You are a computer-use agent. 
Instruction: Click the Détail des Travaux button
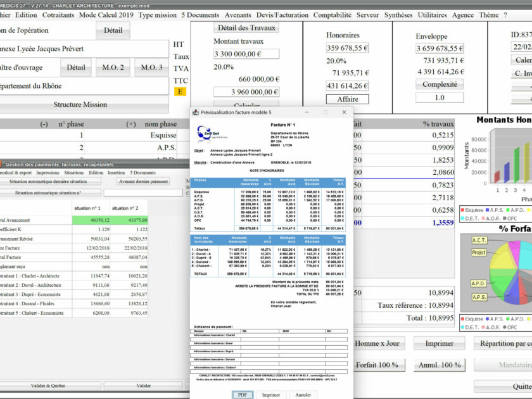[246, 28]
